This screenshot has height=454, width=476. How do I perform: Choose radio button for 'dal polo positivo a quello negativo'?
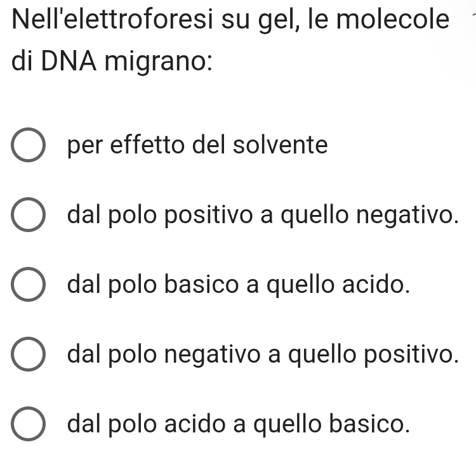coord(29,217)
